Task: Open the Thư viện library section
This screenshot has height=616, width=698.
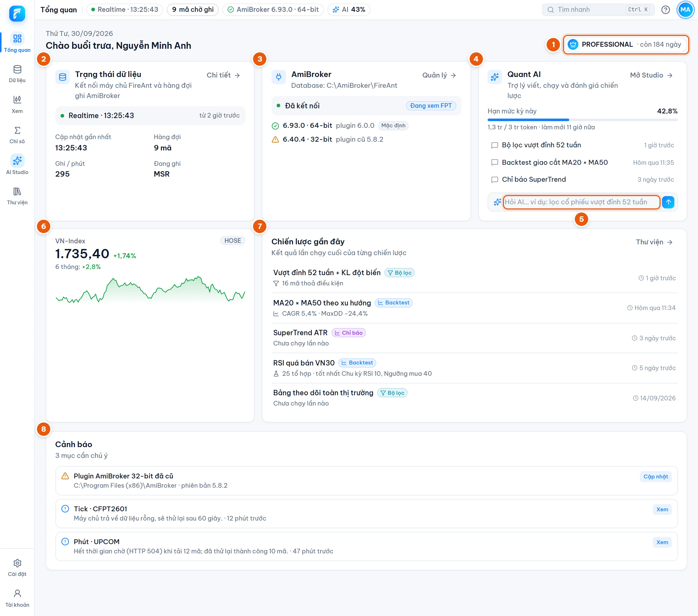Action: [17, 196]
